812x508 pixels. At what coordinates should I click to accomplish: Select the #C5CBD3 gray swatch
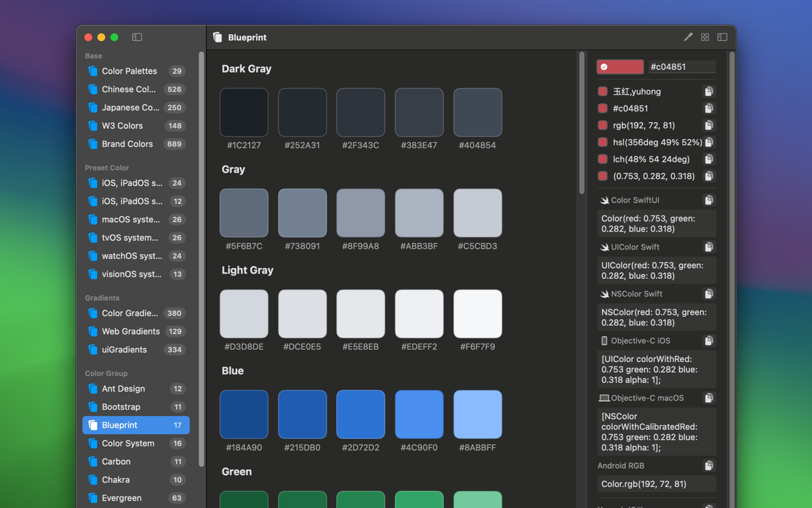coord(478,213)
